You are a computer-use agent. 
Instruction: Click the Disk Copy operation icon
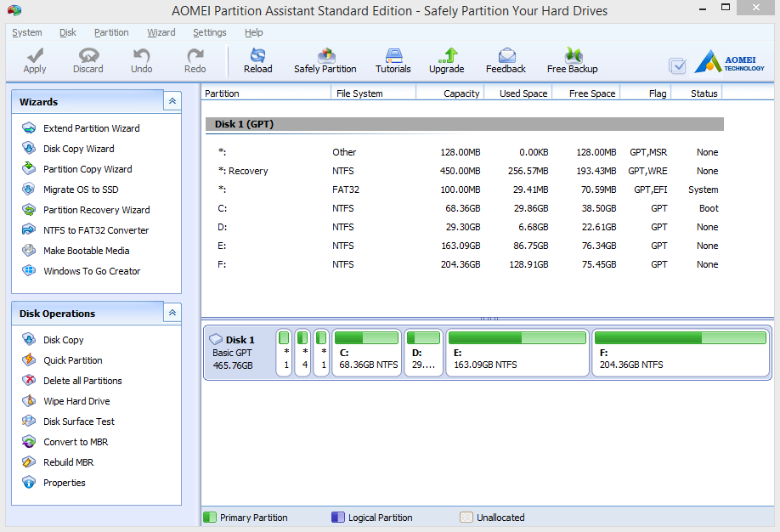pos(29,339)
